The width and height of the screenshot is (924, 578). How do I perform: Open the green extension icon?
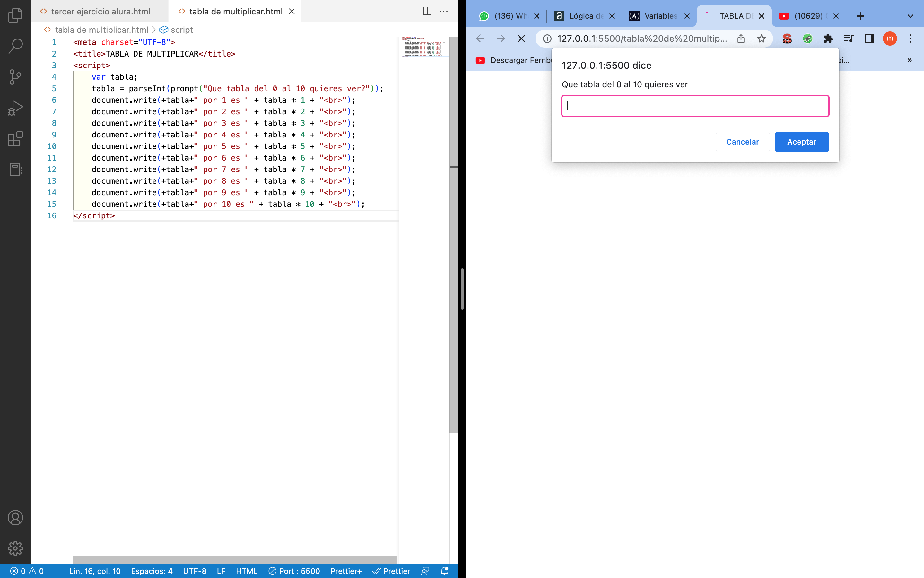pos(807,39)
